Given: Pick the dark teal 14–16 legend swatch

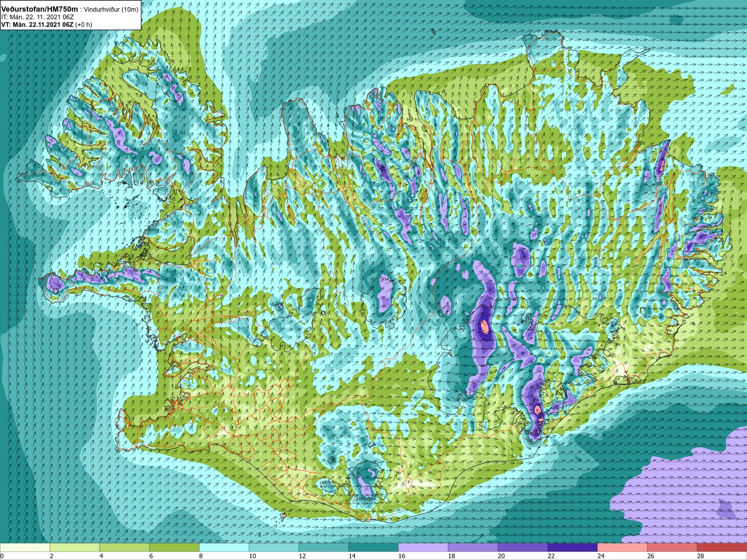Looking at the screenshot, I should click(373, 548).
